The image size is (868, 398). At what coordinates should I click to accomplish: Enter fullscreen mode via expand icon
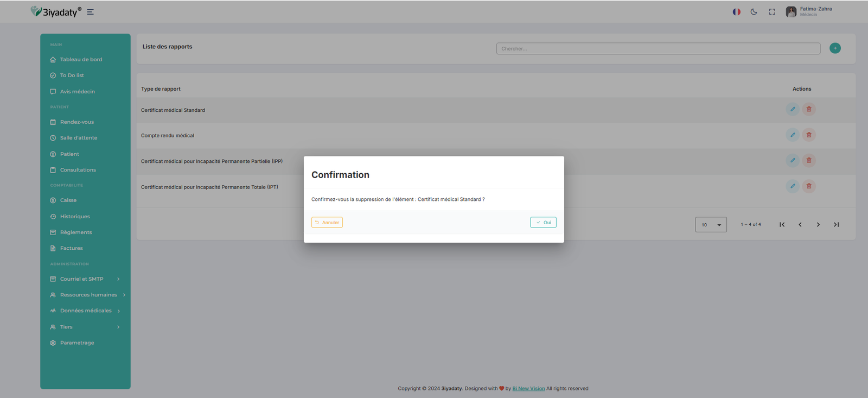point(772,12)
